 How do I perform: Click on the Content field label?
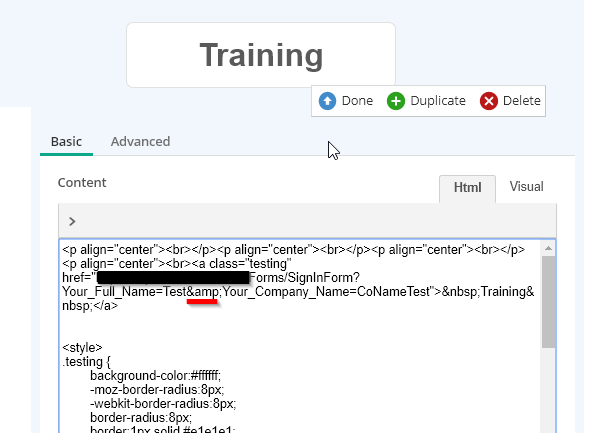pyautogui.click(x=82, y=182)
